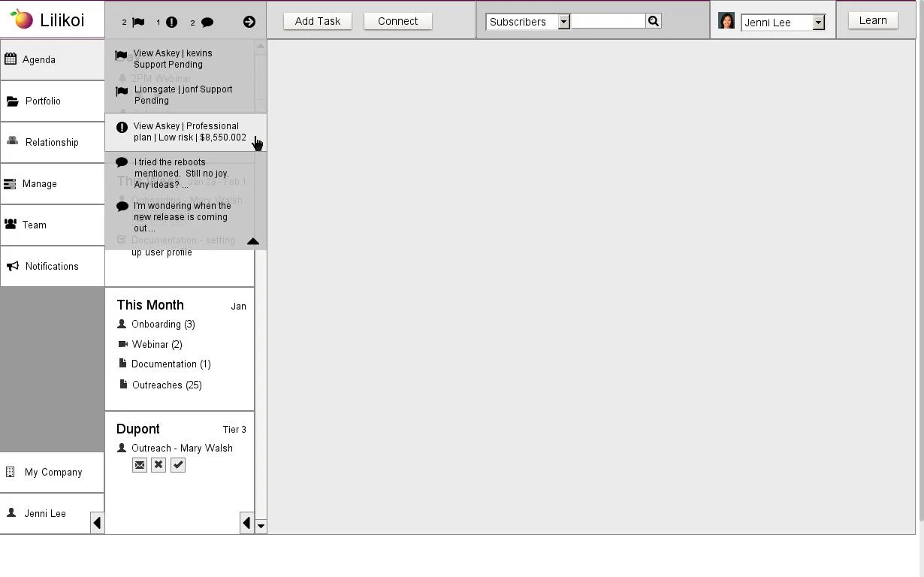Open the chat messages icon in the header

pyautogui.click(x=207, y=22)
